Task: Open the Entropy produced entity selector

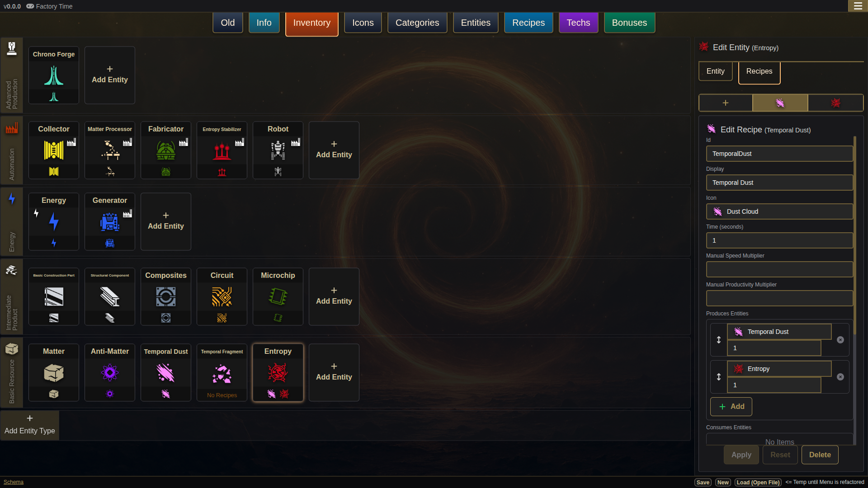Action: (x=779, y=369)
